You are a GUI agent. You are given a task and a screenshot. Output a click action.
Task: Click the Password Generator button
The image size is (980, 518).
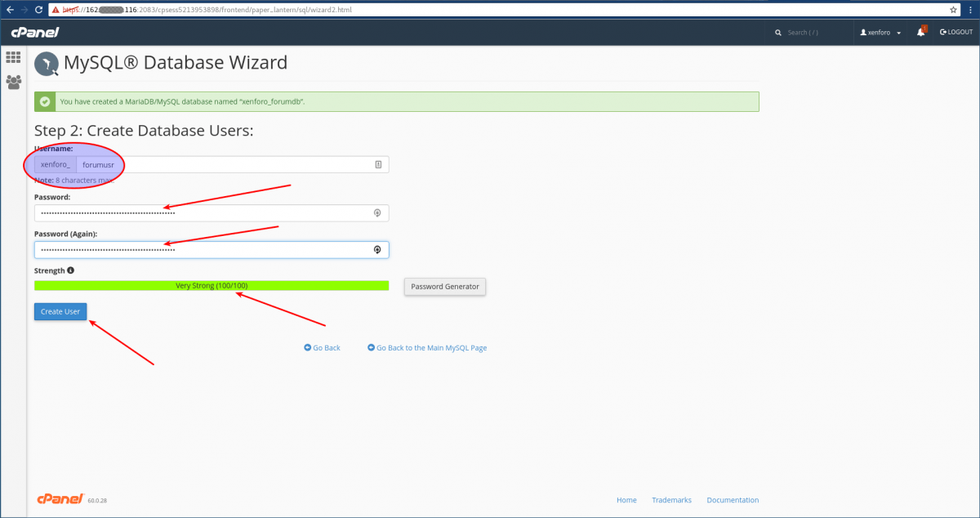click(x=444, y=287)
